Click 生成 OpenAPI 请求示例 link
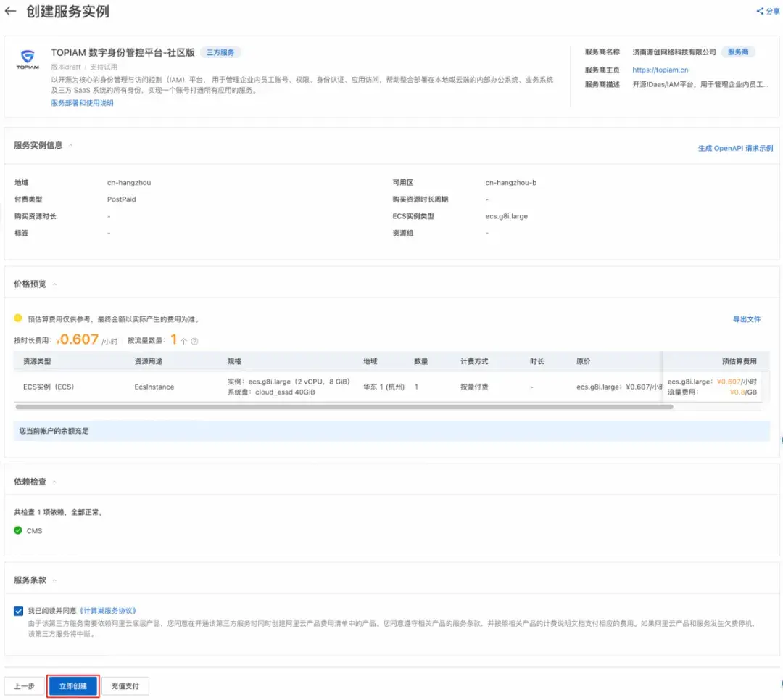The image size is (783, 700). click(x=735, y=148)
